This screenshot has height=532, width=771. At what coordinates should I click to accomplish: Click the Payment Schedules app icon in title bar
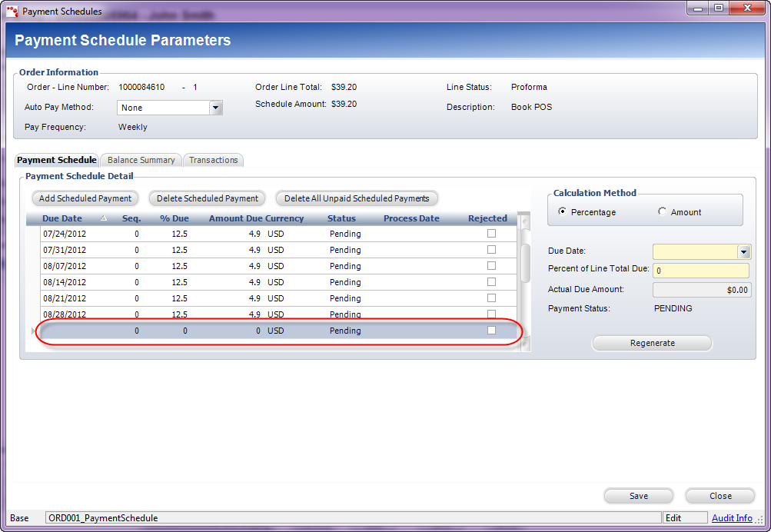(12, 12)
